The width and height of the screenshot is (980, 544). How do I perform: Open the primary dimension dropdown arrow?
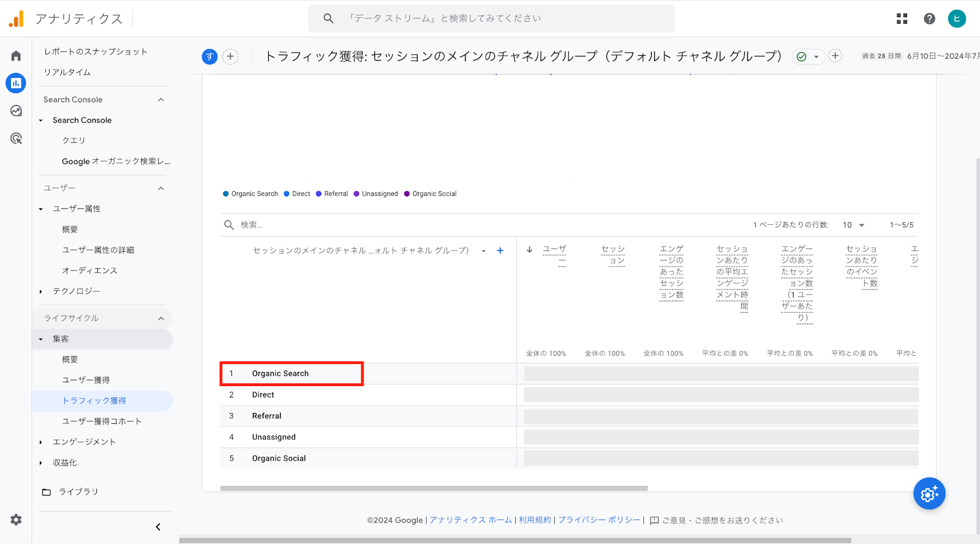[x=483, y=251]
